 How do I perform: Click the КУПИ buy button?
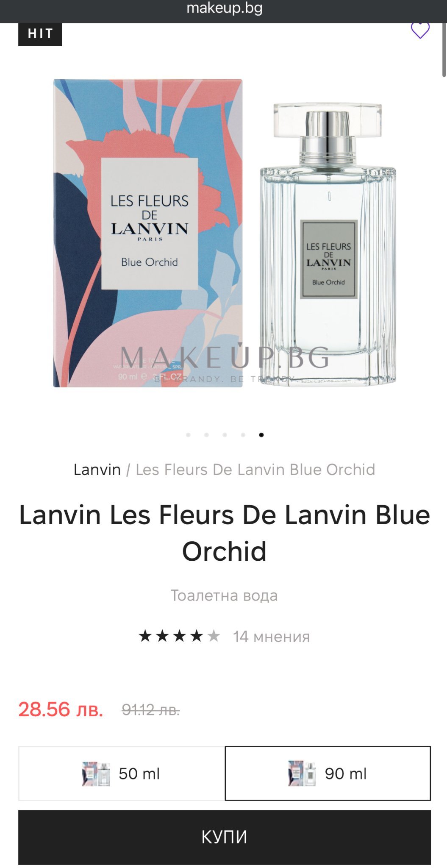click(225, 837)
